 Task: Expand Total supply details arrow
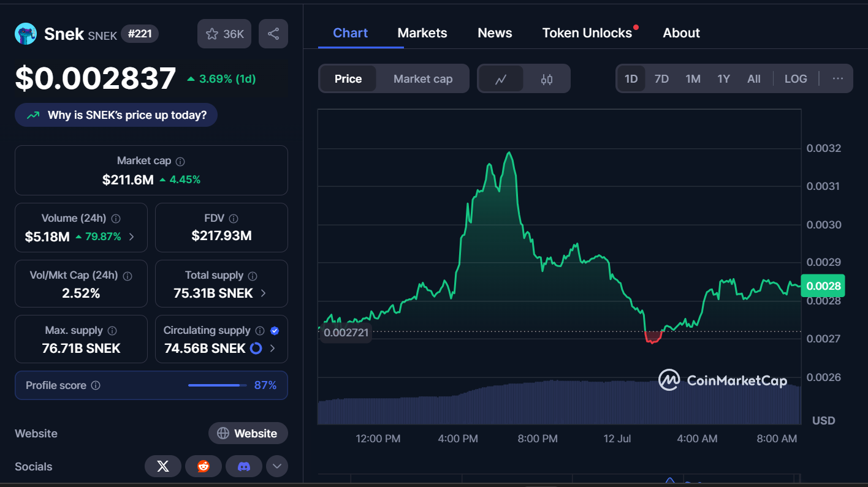264,293
